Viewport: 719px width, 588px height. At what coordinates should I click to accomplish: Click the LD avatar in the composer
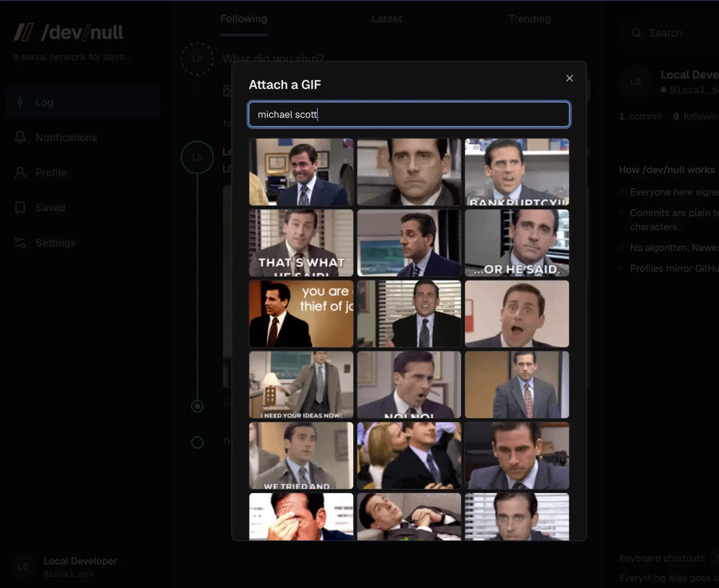(x=197, y=59)
